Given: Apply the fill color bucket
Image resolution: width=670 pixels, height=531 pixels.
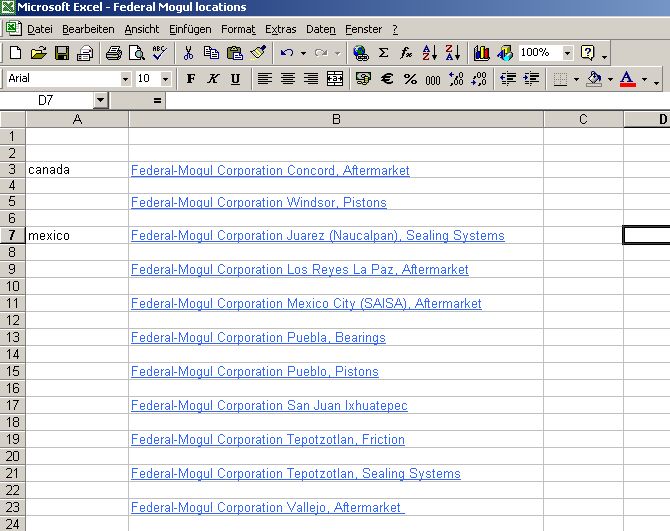Looking at the screenshot, I should pyautogui.click(x=594, y=79).
